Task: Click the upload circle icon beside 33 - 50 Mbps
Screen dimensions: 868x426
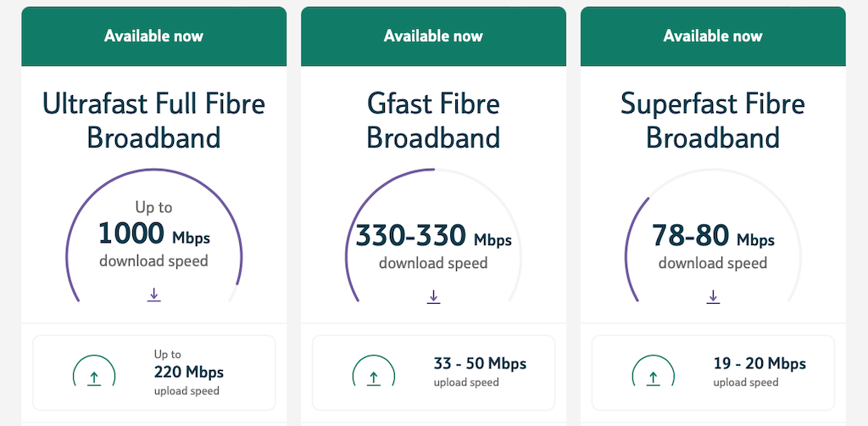Action: click(374, 372)
